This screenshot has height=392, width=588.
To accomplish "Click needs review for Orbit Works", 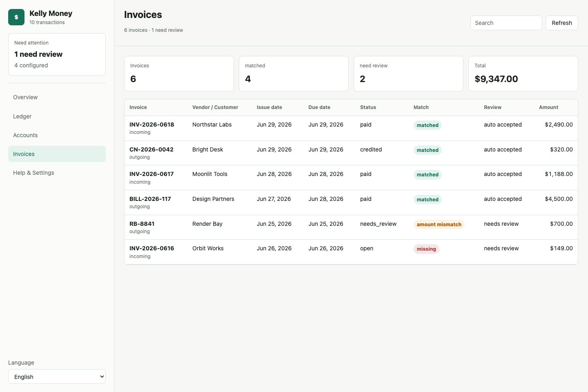I will pos(501,248).
